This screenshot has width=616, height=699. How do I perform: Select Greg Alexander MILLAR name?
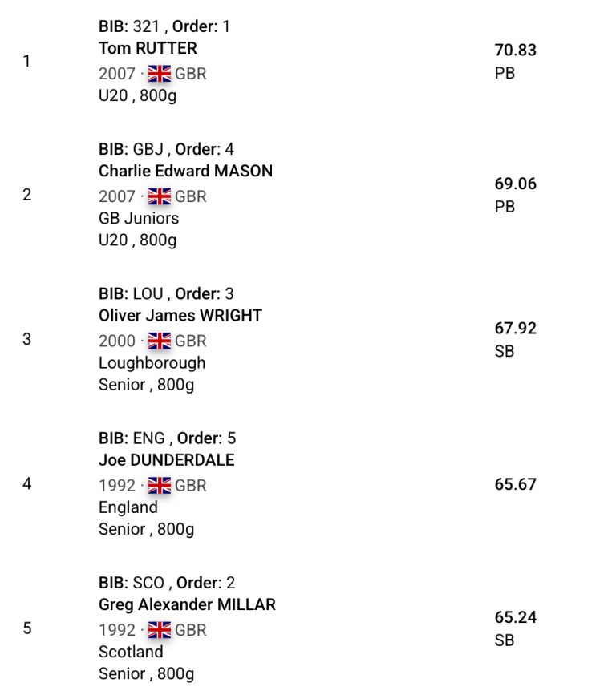point(187,604)
